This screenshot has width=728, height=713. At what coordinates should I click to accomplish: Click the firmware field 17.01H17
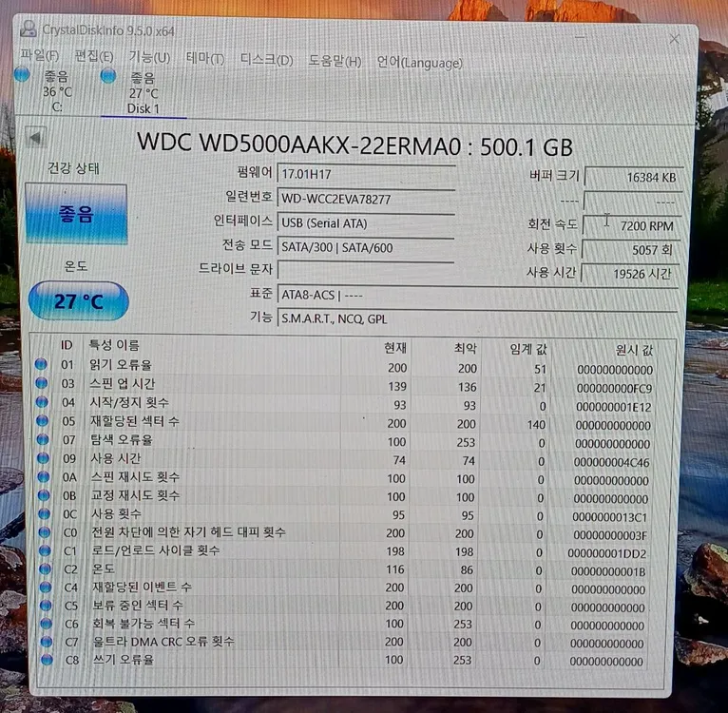[366, 174]
